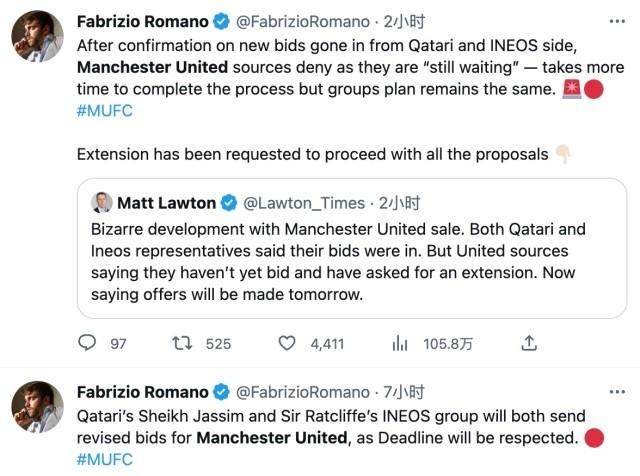
Task: View analytics showing 105.8万 views
Action: pyautogui.click(x=401, y=343)
